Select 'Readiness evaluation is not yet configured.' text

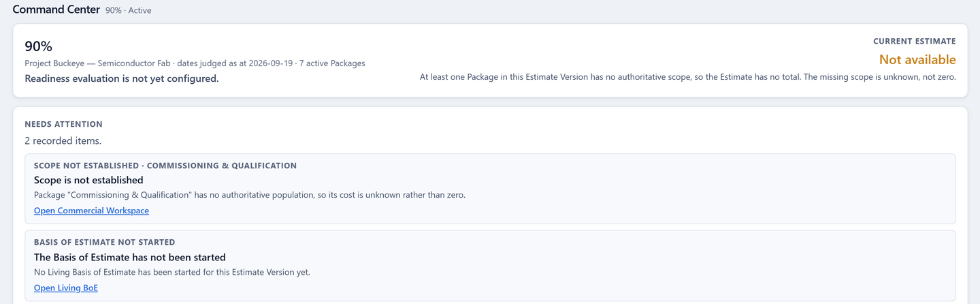[122, 78]
